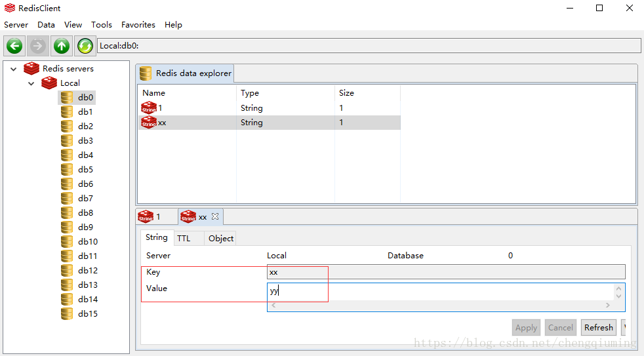Sort by the Type column header
This screenshot has height=356, width=644.
(285, 93)
